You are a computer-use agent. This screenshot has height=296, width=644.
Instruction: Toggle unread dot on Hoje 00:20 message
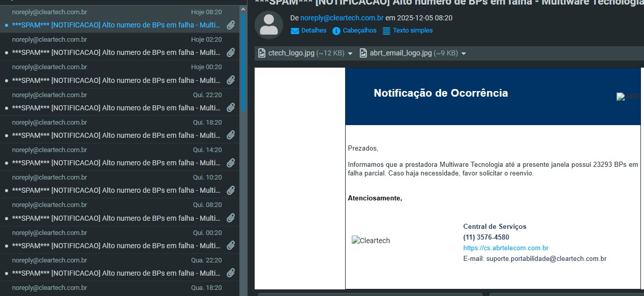6,80
